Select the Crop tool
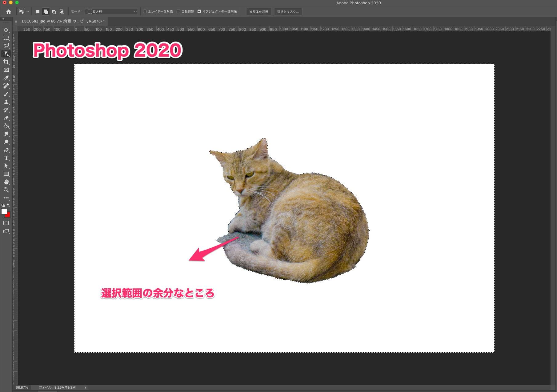Screen dimensions: 557x392 [6, 62]
